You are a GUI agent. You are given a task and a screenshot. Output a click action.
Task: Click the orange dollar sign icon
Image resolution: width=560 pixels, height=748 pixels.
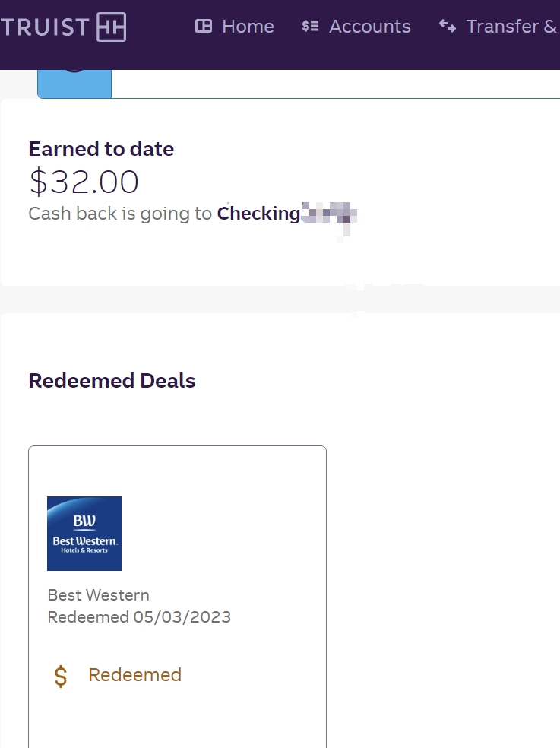[x=61, y=676]
